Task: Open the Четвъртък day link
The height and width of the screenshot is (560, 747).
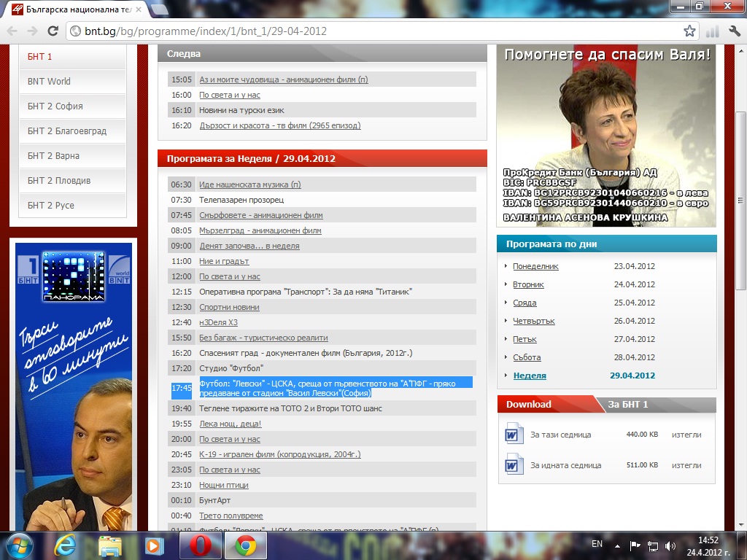Action: click(x=533, y=321)
